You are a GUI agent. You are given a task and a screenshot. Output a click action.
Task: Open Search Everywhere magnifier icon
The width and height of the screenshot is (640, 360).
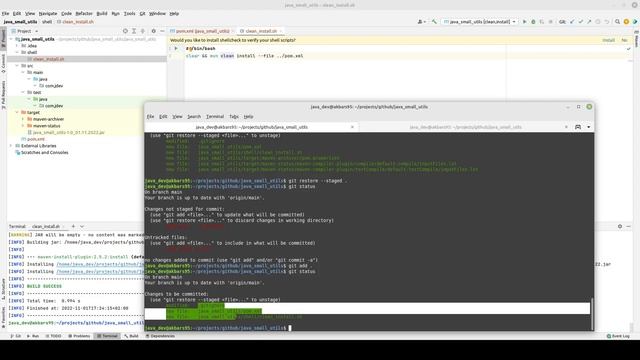(x=618, y=22)
